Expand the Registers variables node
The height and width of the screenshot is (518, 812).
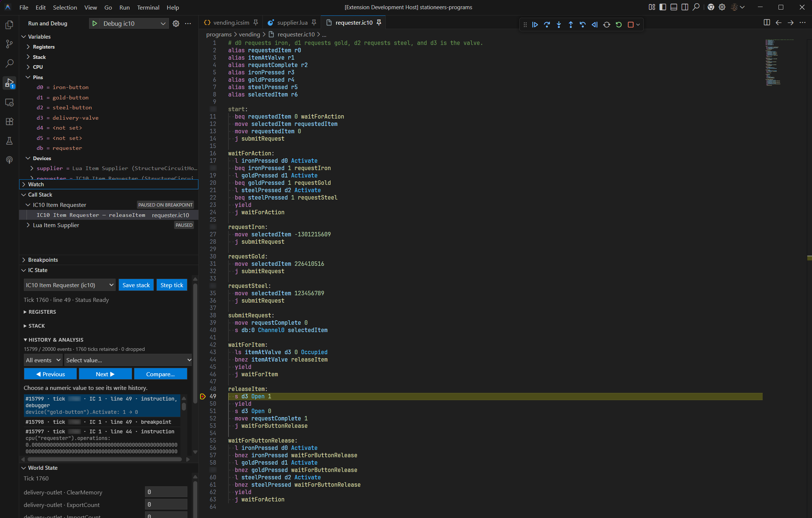tap(28, 47)
